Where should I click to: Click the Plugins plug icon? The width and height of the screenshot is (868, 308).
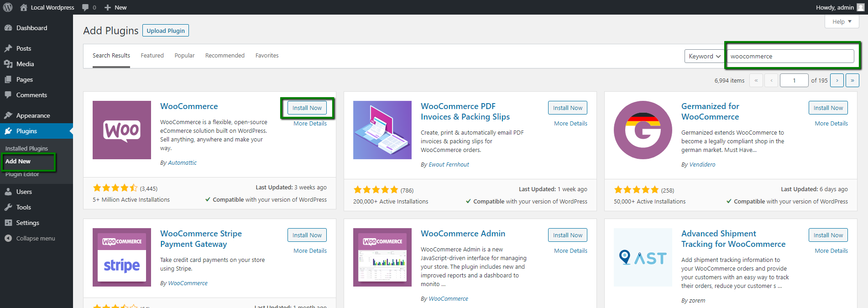(8, 131)
